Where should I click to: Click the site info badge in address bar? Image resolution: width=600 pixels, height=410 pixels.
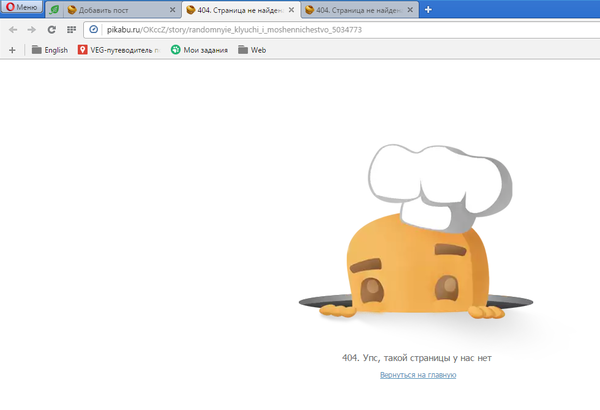click(x=93, y=29)
